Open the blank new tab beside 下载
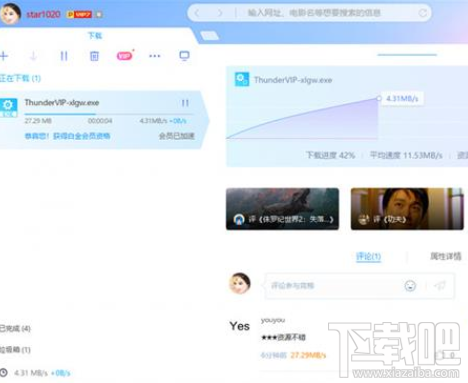This screenshot has height=383, width=468. (210, 35)
